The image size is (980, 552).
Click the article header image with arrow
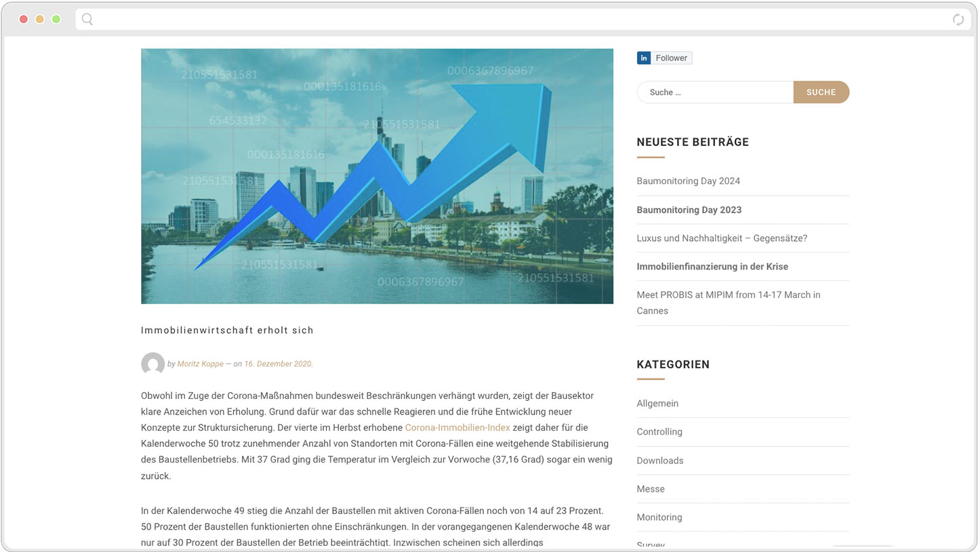[x=377, y=176]
